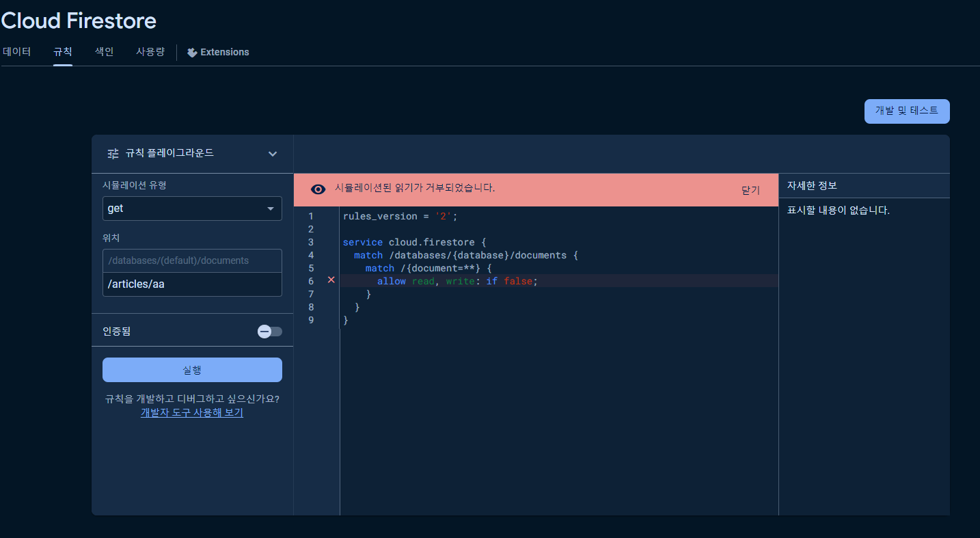Click the match /{document=**} code line
The width and height of the screenshot is (980, 538).
[428, 268]
